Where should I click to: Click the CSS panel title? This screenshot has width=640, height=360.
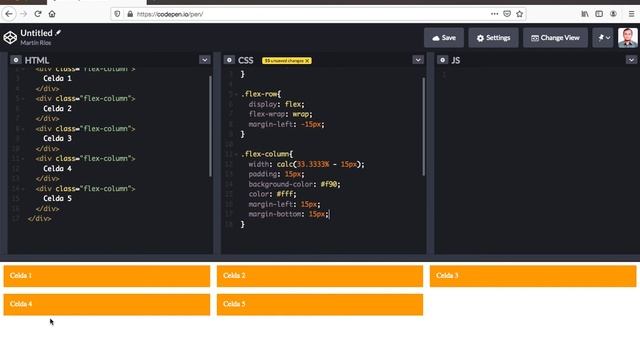pyautogui.click(x=246, y=60)
